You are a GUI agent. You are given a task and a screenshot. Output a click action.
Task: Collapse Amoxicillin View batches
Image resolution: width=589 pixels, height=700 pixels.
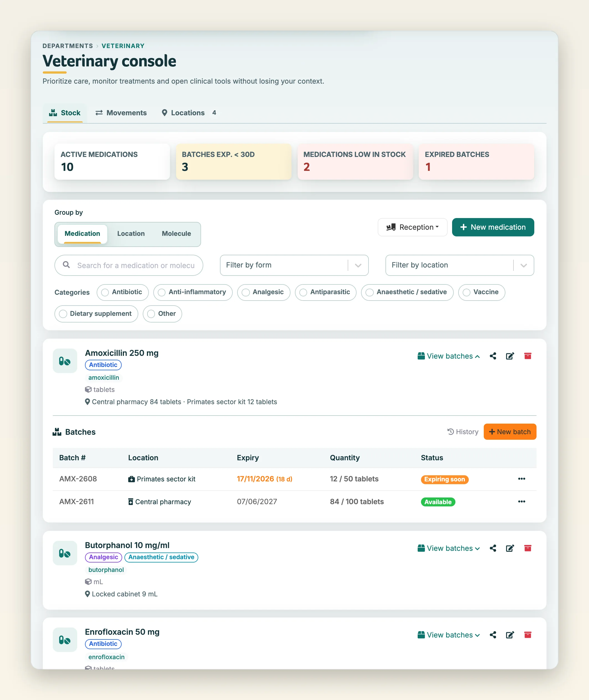(x=449, y=356)
